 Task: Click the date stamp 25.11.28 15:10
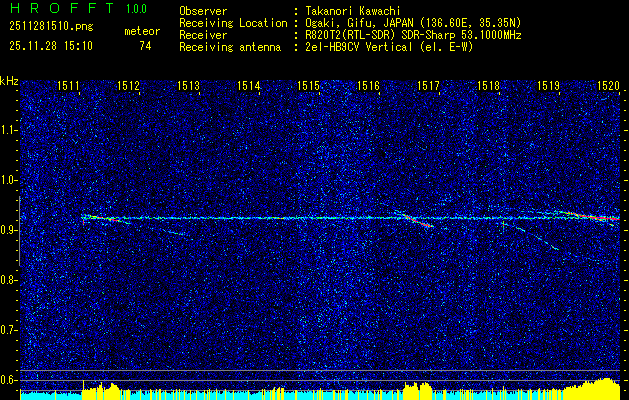click(51, 46)
